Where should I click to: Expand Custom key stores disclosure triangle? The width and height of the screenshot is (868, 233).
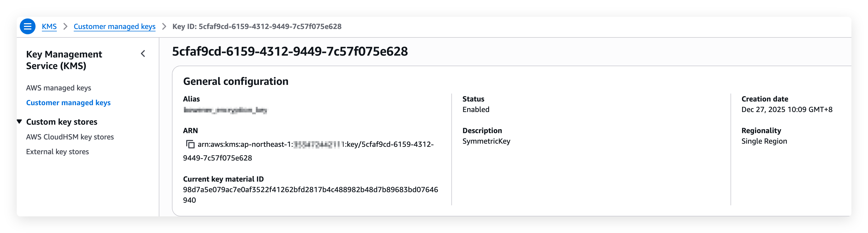click(x=19, y=122)
